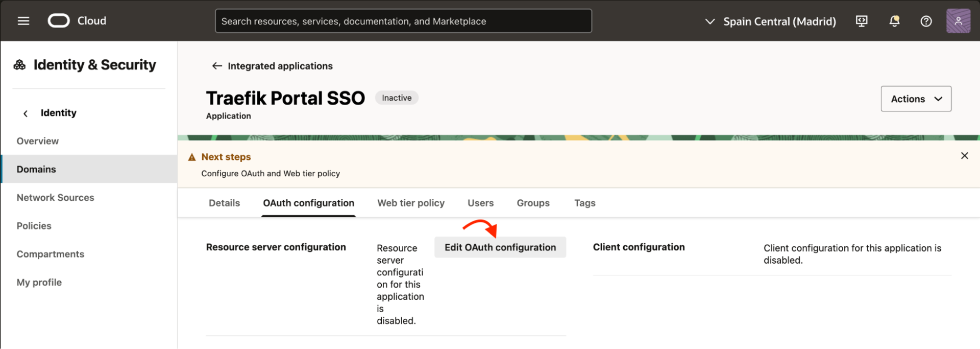
Task: Click the Client configuration heading
Action: pos(639,247)
